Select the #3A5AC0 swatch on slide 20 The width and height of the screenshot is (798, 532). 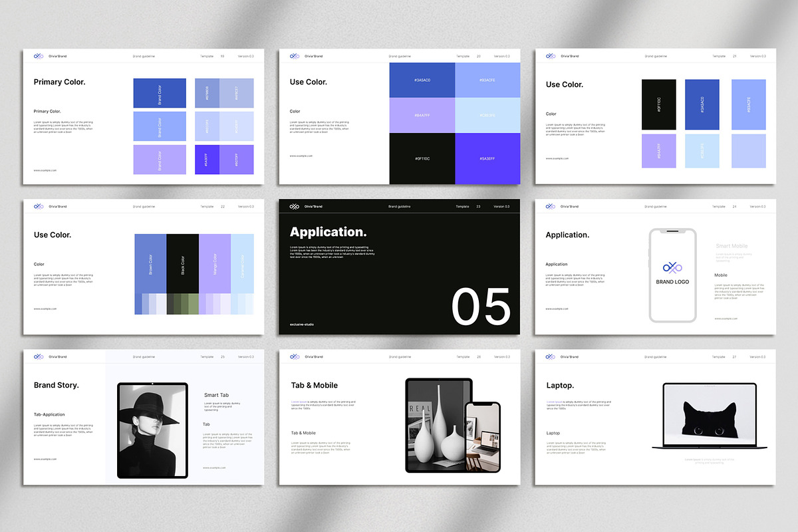[422, 80]
